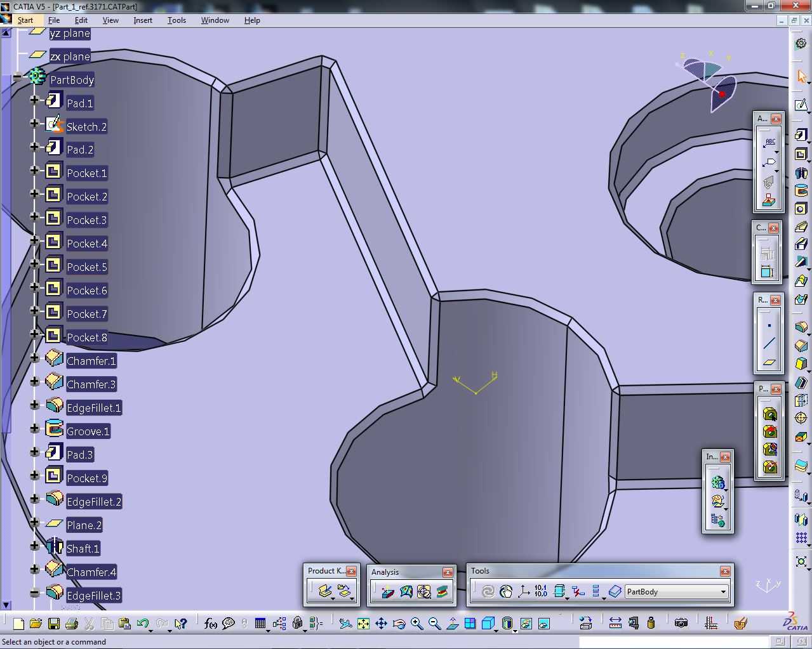Open the Sketcher tool in right toolbar

coord(801,104)
